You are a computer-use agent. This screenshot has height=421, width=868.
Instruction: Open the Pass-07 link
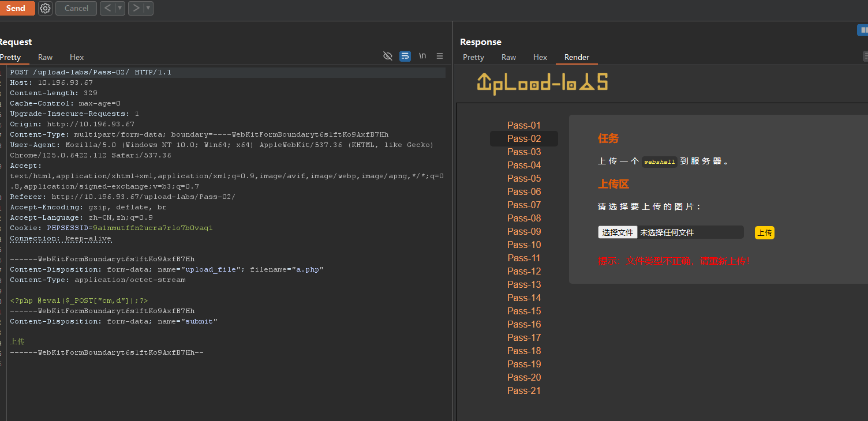click(x=524, y=205)
